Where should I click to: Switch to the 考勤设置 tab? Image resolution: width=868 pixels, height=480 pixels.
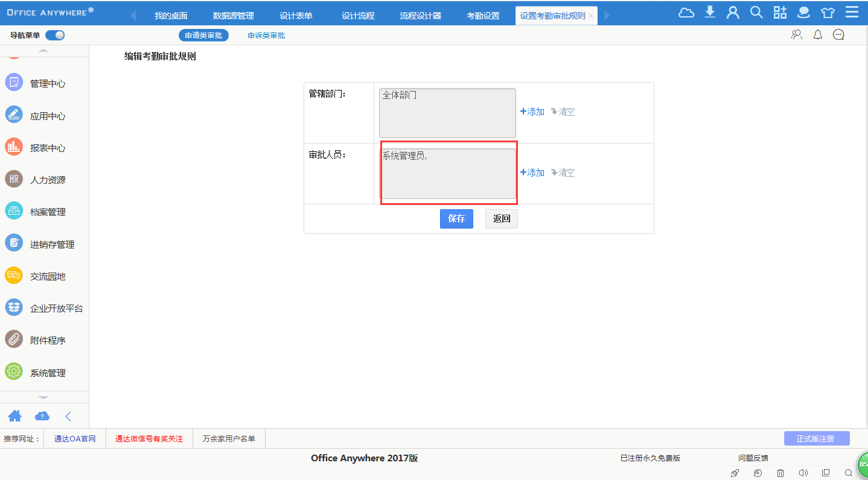pos(483,16)
